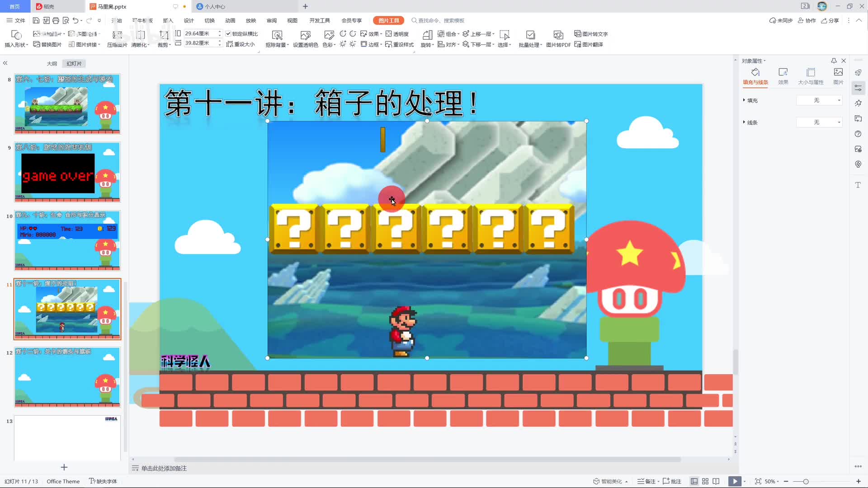Click the rotate clockwise icon
Screen dimensions: 868x488
click(x=353, y=33)
